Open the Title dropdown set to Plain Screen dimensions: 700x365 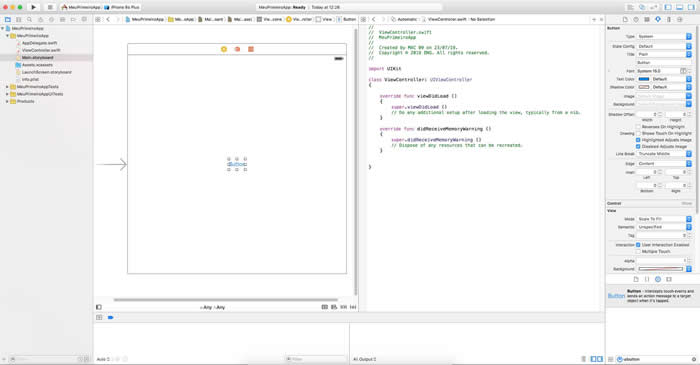tap(664, 54)
